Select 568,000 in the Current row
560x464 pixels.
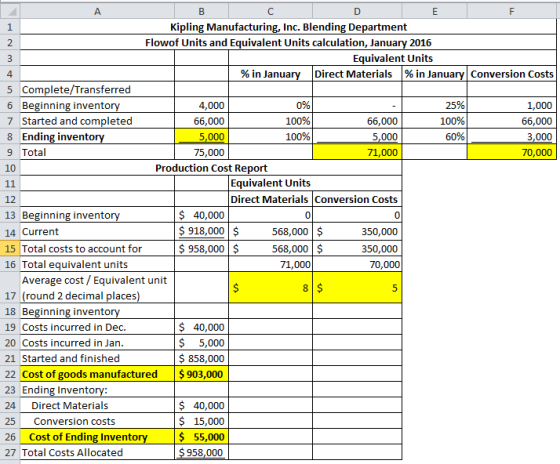270,231
